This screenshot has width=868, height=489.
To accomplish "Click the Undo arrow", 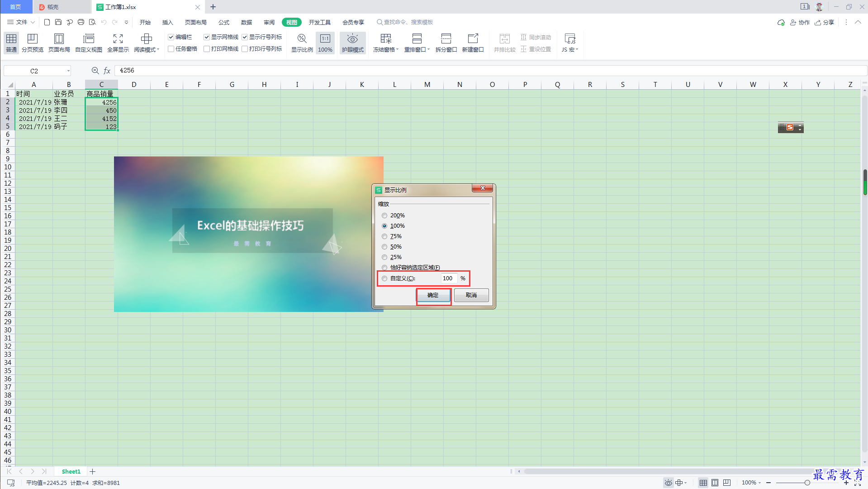I will click(104, 22).
